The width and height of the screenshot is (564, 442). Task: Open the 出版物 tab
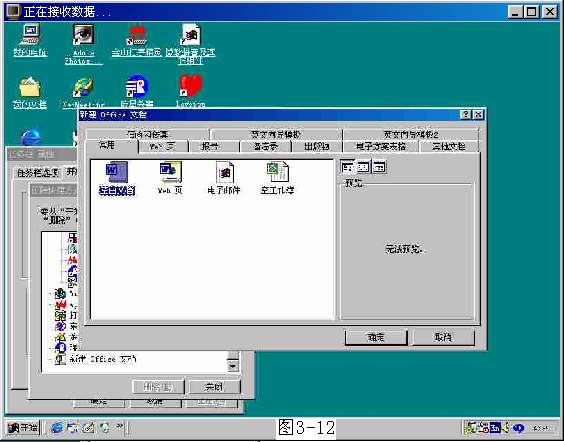[x=317, y=146]
